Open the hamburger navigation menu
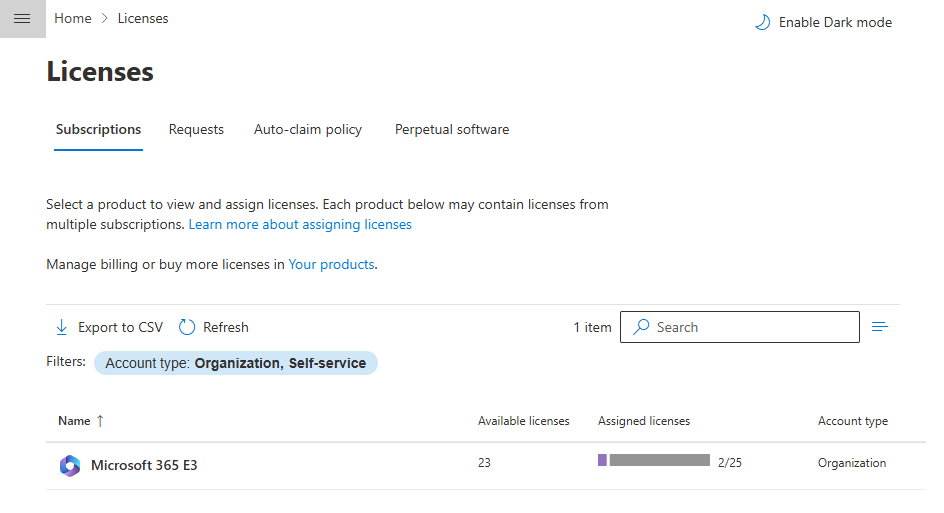The width and height of the screenshot is (944, 513). point(22,19)
